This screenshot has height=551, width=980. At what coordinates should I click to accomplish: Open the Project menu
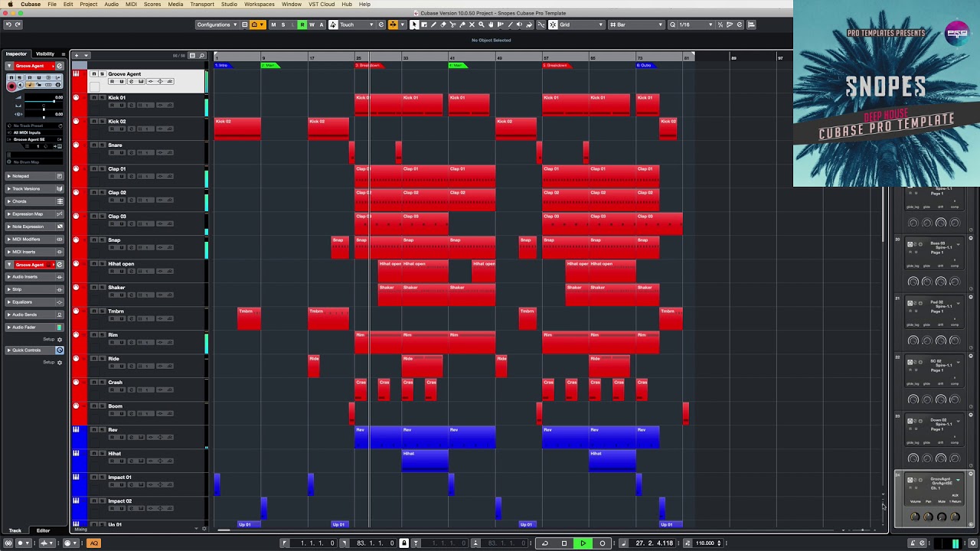[89, 4]
